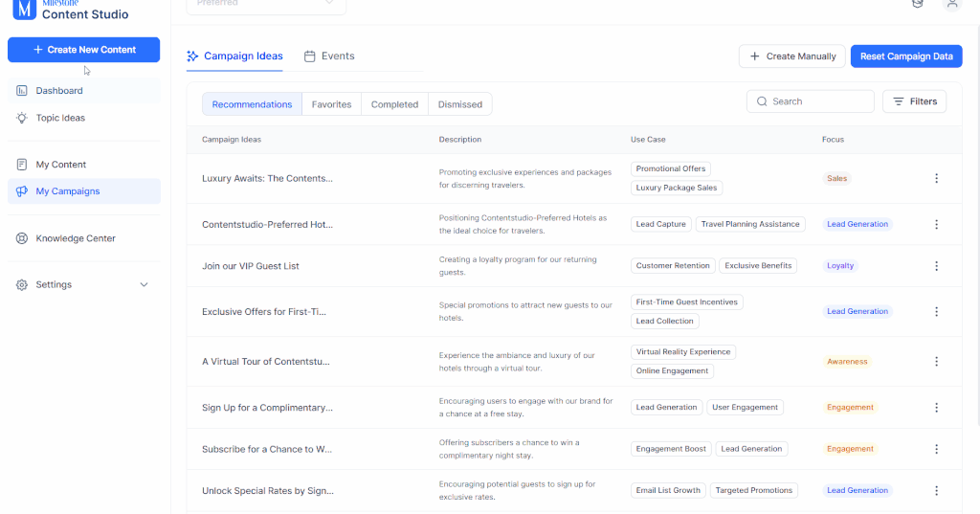
Task: Click into the Search field
Action: [811, 101]
